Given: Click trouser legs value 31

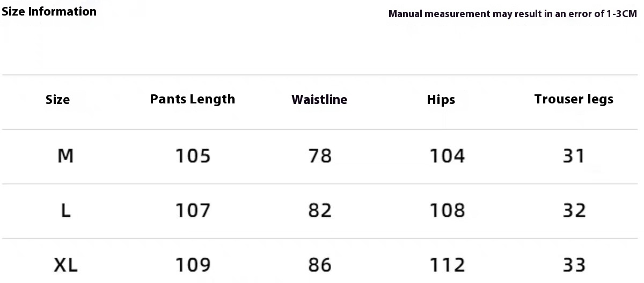Looking at the screenshot, I should (574, 156).
